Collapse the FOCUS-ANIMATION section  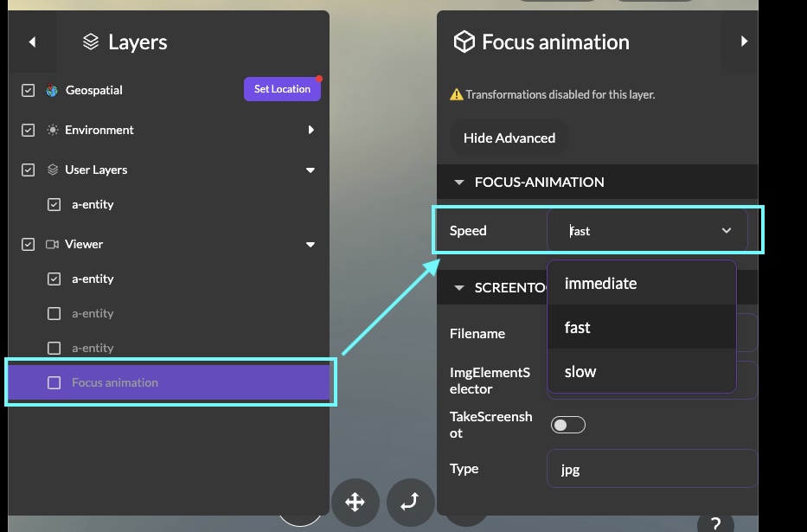(459, 183)
